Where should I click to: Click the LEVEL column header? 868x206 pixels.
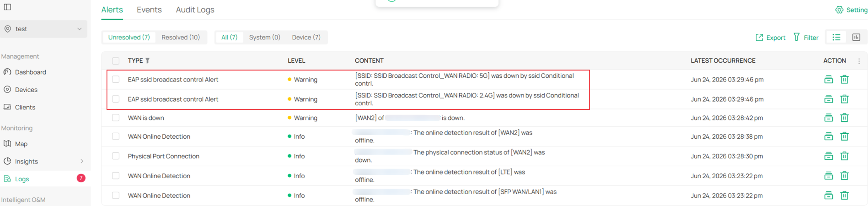[x=296, y=61]
